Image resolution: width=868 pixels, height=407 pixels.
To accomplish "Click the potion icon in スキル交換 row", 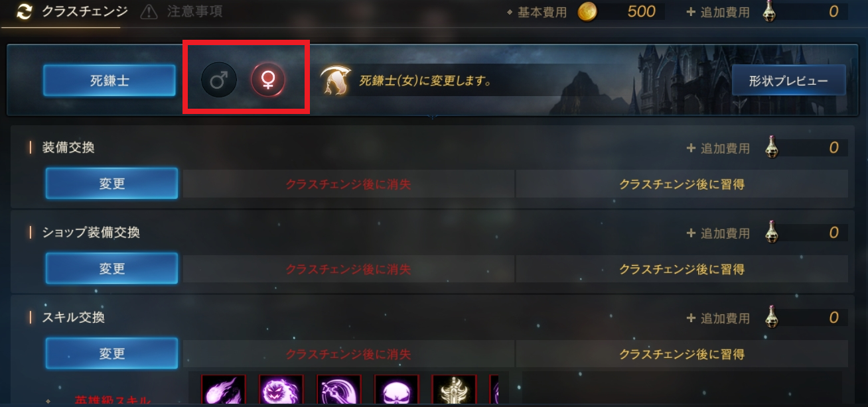I will [x=771, y=317].
